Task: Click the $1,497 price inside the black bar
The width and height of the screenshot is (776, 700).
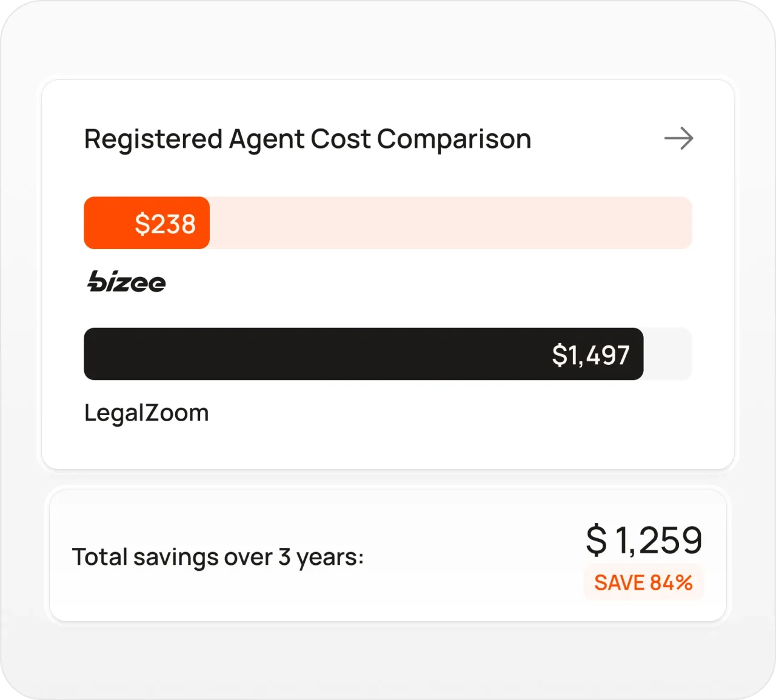Action: pyautogui.click(x=590, y=355)
